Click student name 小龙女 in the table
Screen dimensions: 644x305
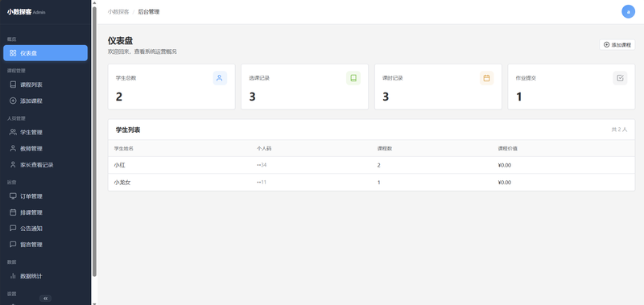coord(122,182)
